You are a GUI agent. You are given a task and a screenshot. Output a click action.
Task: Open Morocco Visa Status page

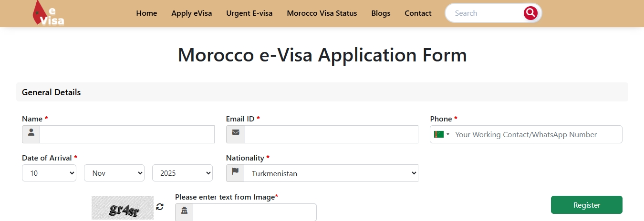(322, 13)
